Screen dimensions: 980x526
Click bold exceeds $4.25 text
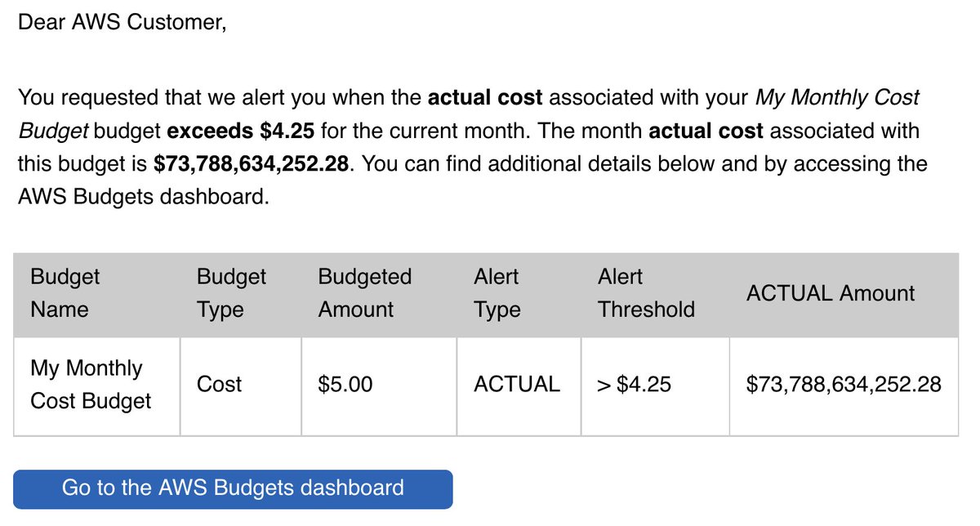tap(241, 131)
